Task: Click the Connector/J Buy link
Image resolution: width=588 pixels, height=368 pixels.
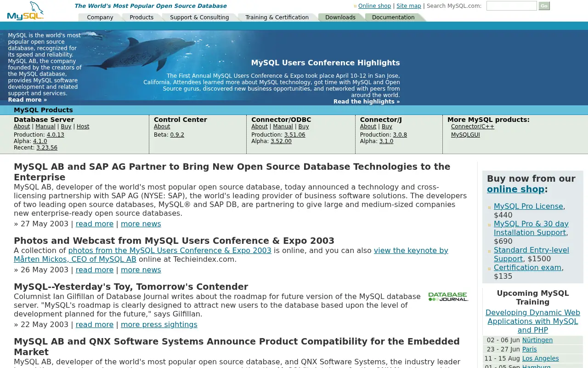Action: pyautogui.click(x=387, y=126)
